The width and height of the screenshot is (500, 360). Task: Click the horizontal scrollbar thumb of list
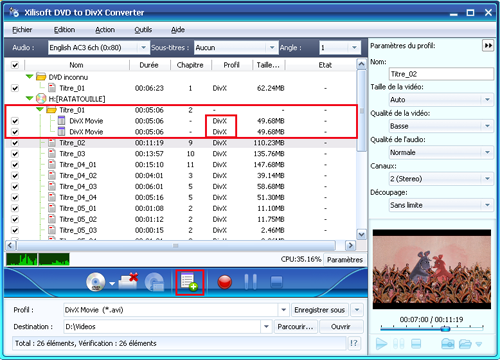[175, 246]
